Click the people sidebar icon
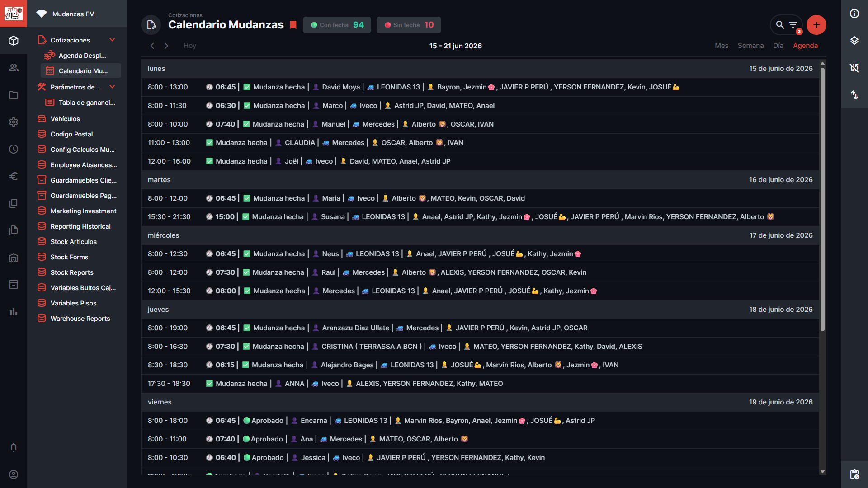868x488 pixels. (14, 68)
